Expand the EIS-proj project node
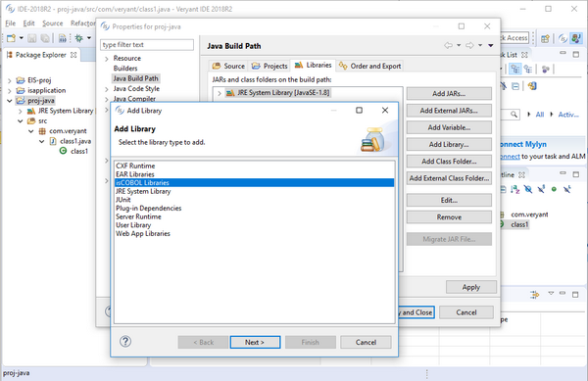588x381 pixels. click(10, 80)
